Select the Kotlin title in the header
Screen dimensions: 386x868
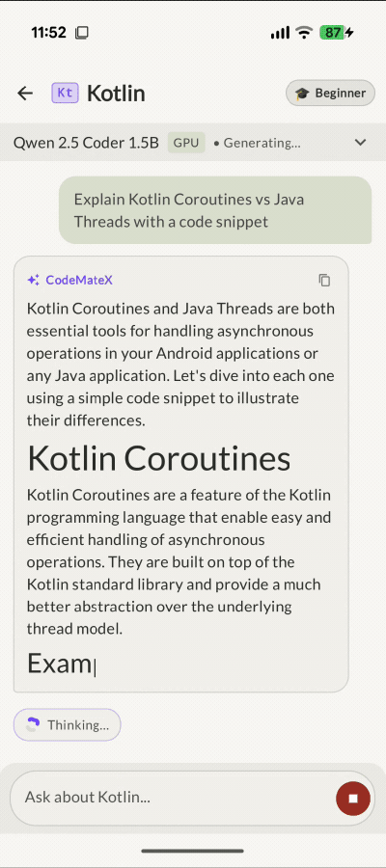tap(117, 93)
